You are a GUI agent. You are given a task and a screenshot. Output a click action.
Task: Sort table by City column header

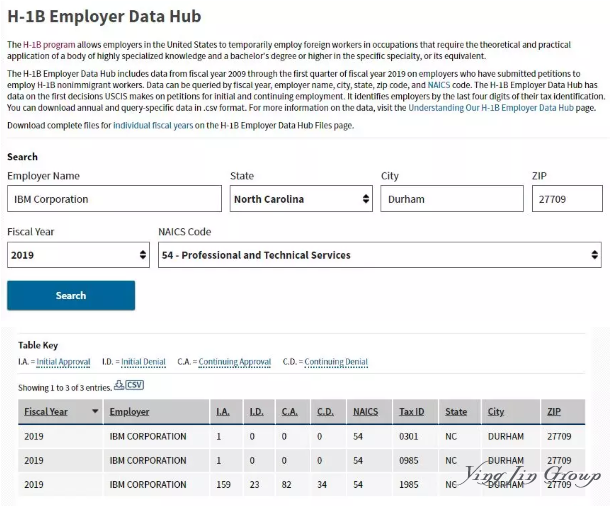coord(496,411)
